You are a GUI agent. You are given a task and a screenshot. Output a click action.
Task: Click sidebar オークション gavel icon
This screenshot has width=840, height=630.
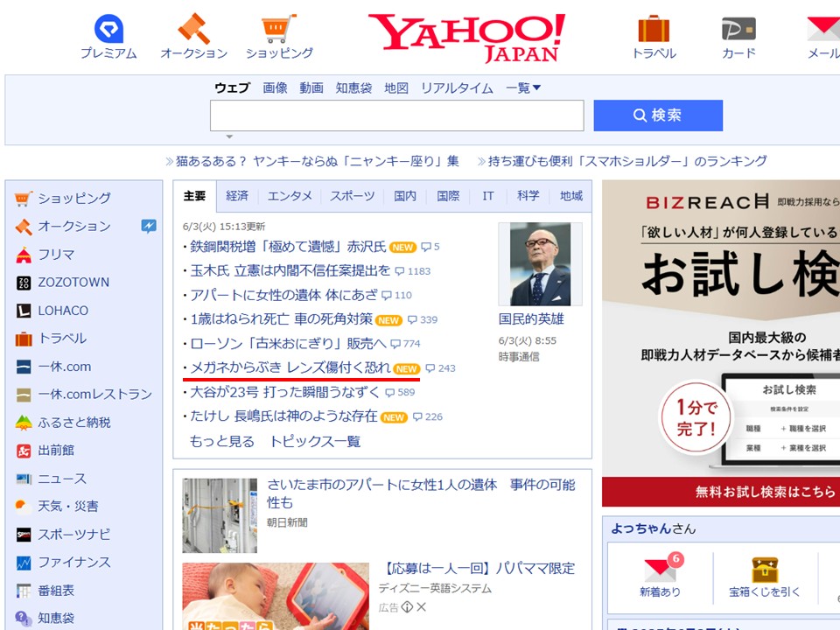pyautogui.click(x=24, y=227)
